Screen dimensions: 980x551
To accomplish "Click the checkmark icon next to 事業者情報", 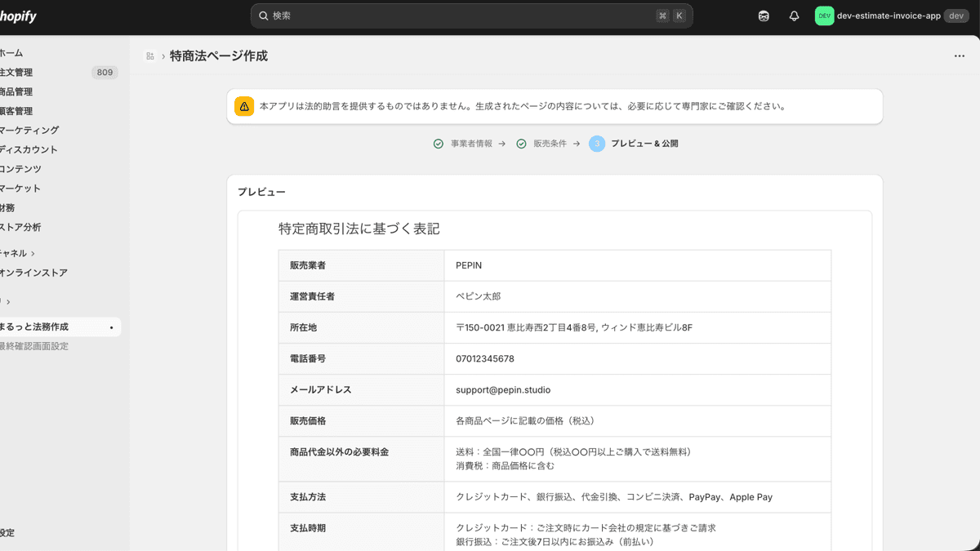I will pos(439,143).
